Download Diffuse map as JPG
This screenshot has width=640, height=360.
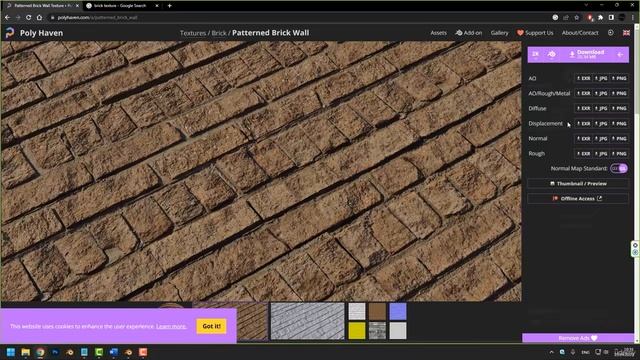pos(601,108)
